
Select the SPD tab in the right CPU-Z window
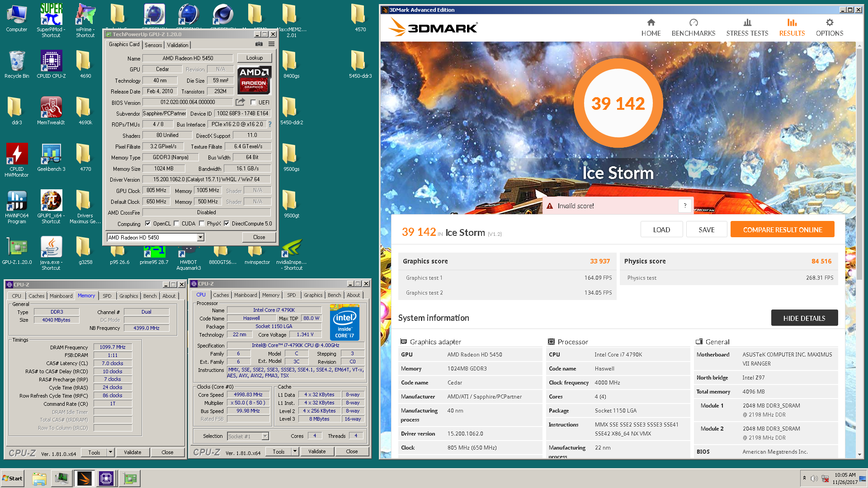click(x=292, y=295)
